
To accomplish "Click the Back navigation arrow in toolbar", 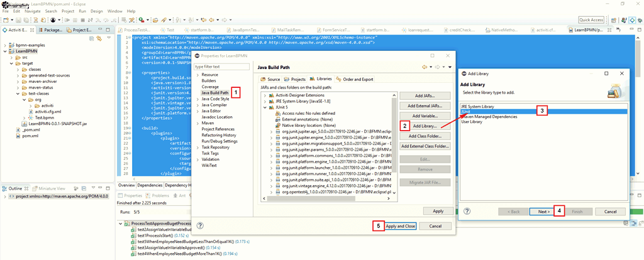I will coord(211,19).
